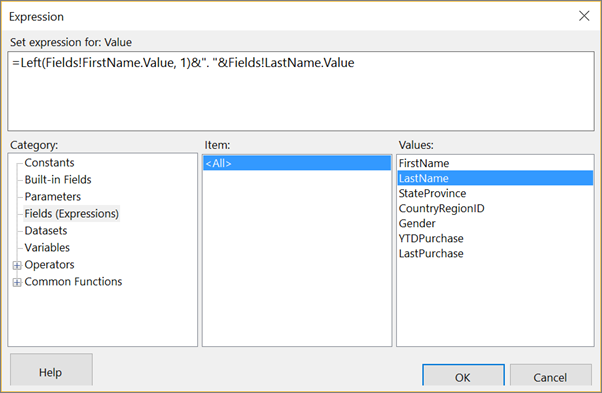This screenshot has height=393, width=602.
Task: Pick the Gender field value
Action: (x=495, y=223)
